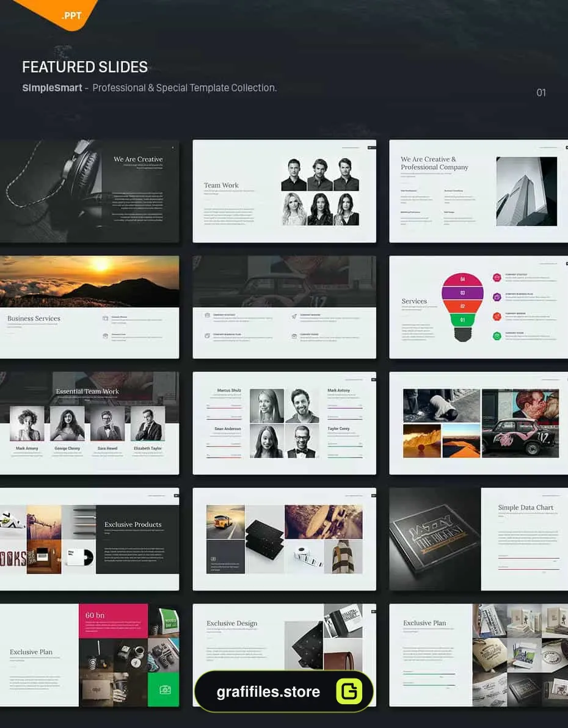Click the name Taylor Corey

(x=338, y=429)
